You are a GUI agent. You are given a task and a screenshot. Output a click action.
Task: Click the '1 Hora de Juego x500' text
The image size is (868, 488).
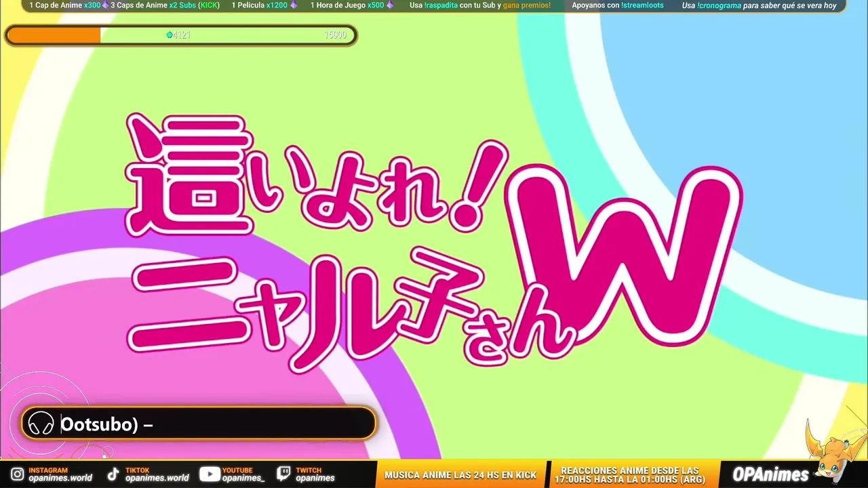[x=347, y=5]
